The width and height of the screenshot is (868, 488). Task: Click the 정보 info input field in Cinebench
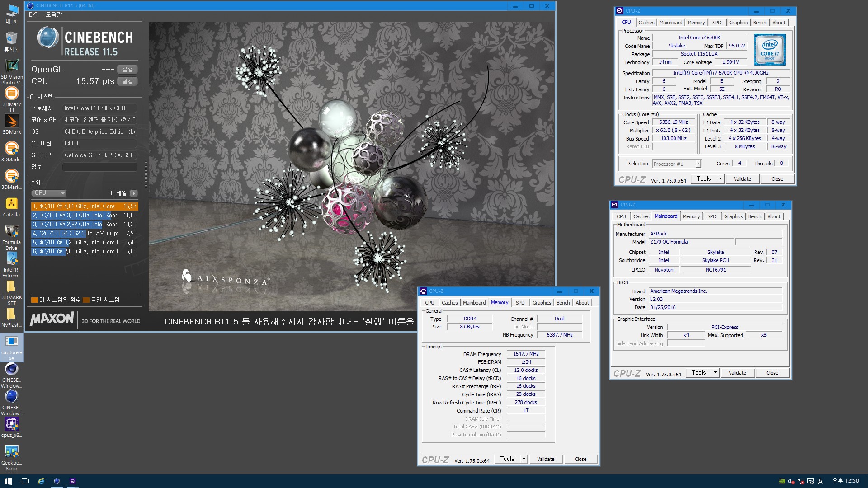pos(99,167)
